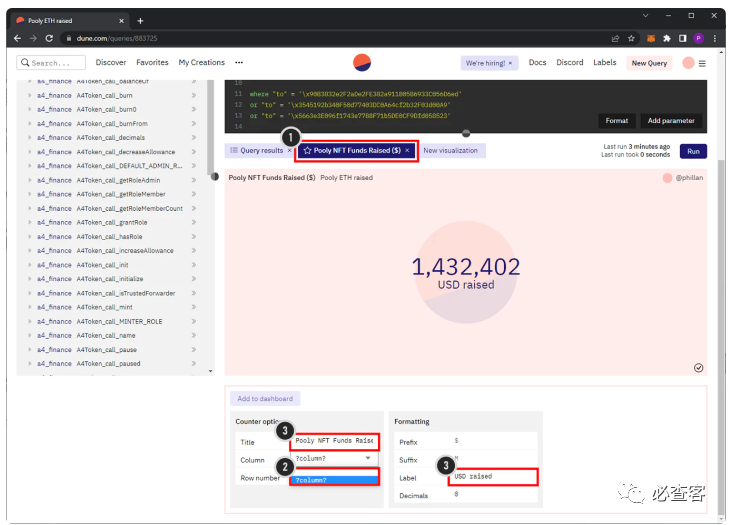The width and height of the screenshot is (729, 525).
Task: Open the extensions puzzle icon
Action: [667, 39]
